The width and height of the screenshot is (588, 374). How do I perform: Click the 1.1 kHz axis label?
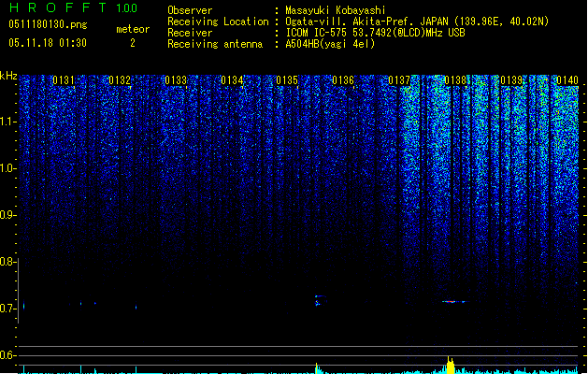coord(7,122)
